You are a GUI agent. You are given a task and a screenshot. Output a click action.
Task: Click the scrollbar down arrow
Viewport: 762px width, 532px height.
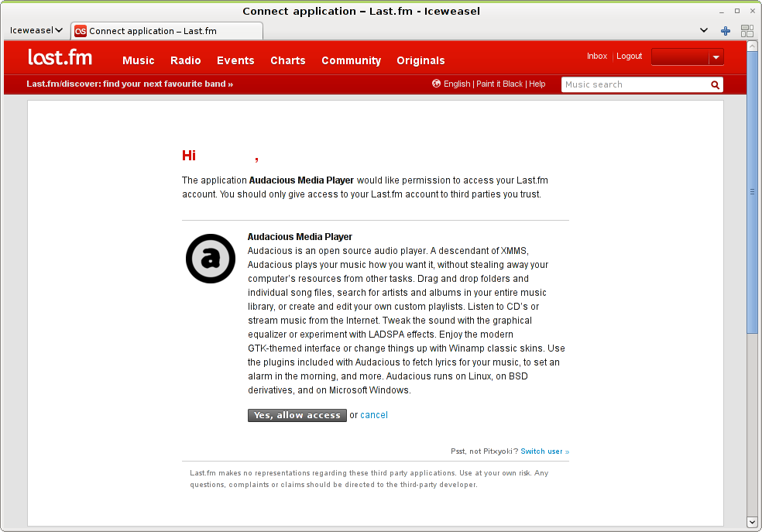coord(752,522)
